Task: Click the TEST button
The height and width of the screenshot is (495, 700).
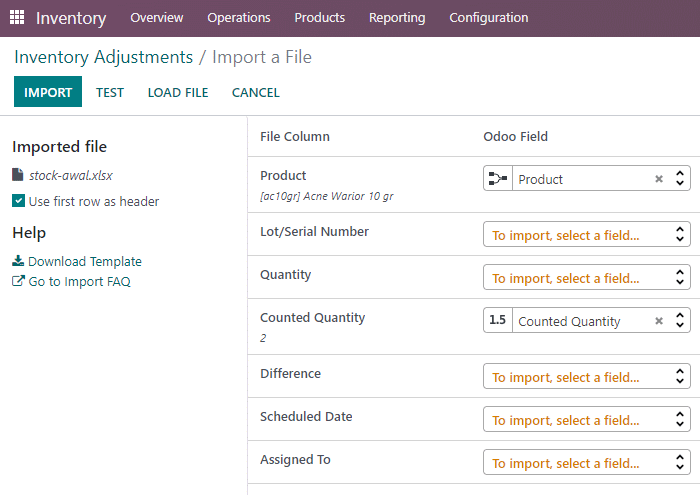Action: tap(110, 92)
